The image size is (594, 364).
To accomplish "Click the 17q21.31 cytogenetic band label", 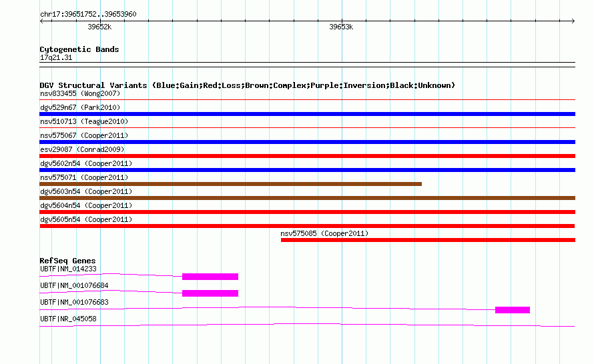I will point(56,57).
